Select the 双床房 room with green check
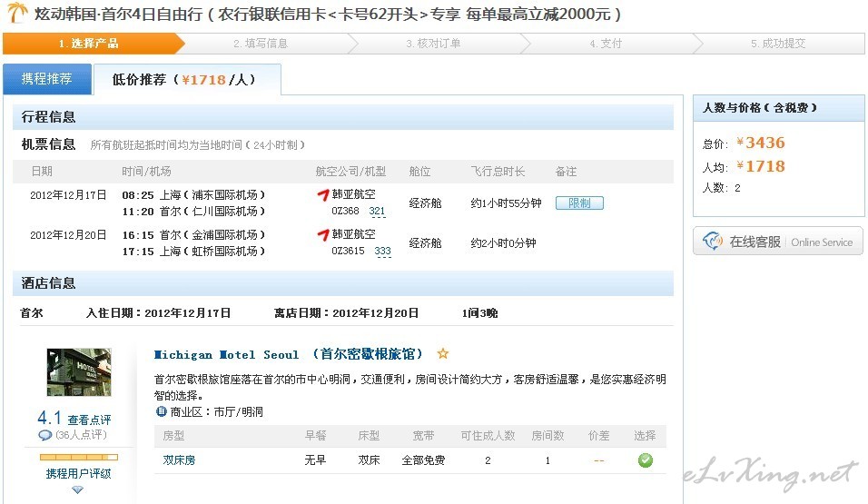The width and height of the screenshot is (868, 504). (x=645, y=460)
